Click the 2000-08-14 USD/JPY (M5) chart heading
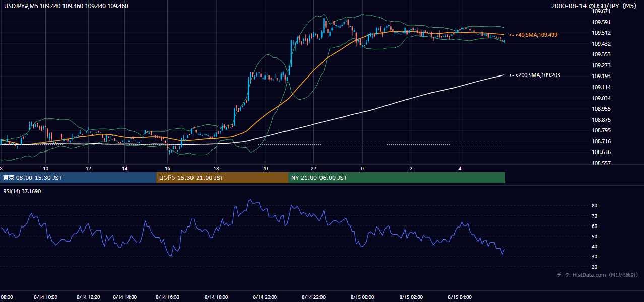Viewport: 644px width, 302px height. click(x=595, y=6)
